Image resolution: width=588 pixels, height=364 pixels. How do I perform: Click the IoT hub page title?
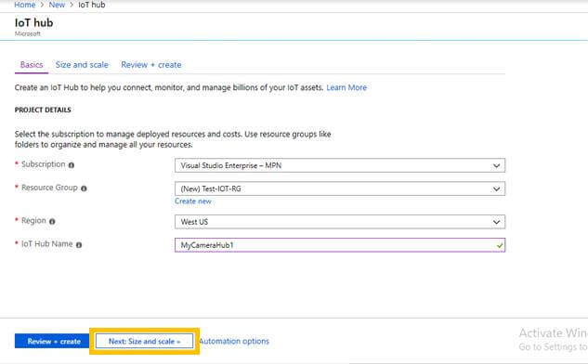33,23
